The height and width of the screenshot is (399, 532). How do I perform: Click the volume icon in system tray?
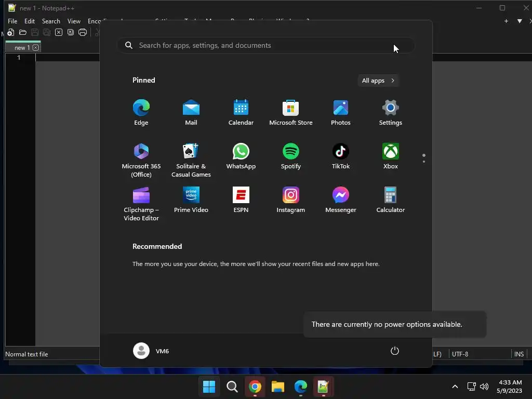[x=484, y=387]
